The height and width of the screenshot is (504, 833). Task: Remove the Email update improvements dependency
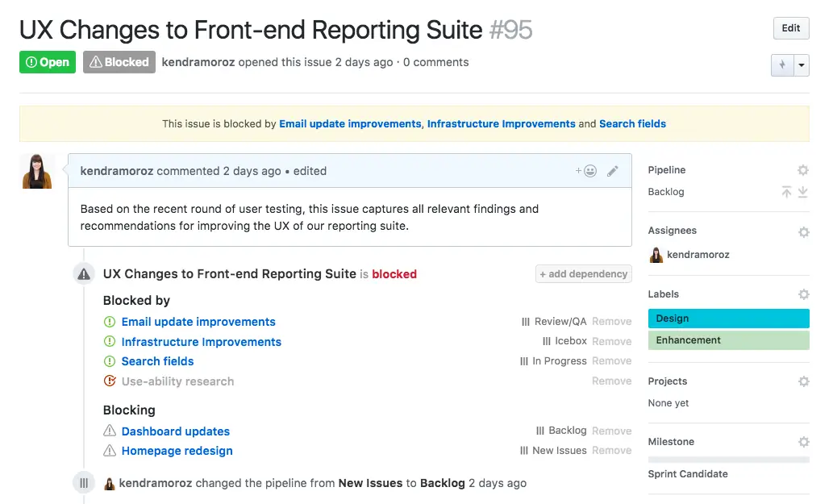tap(611, 321)
